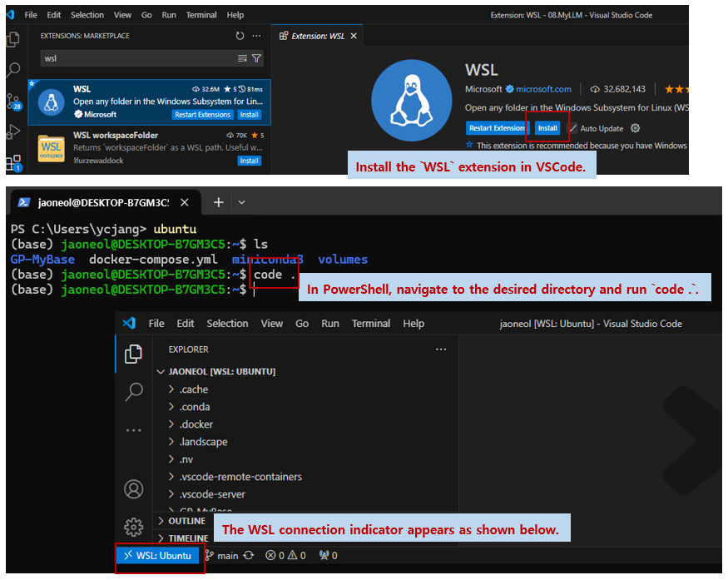Screen dimensions: 728x580
Task: Close the Extension: WSL editor tab
Action: 354,36
